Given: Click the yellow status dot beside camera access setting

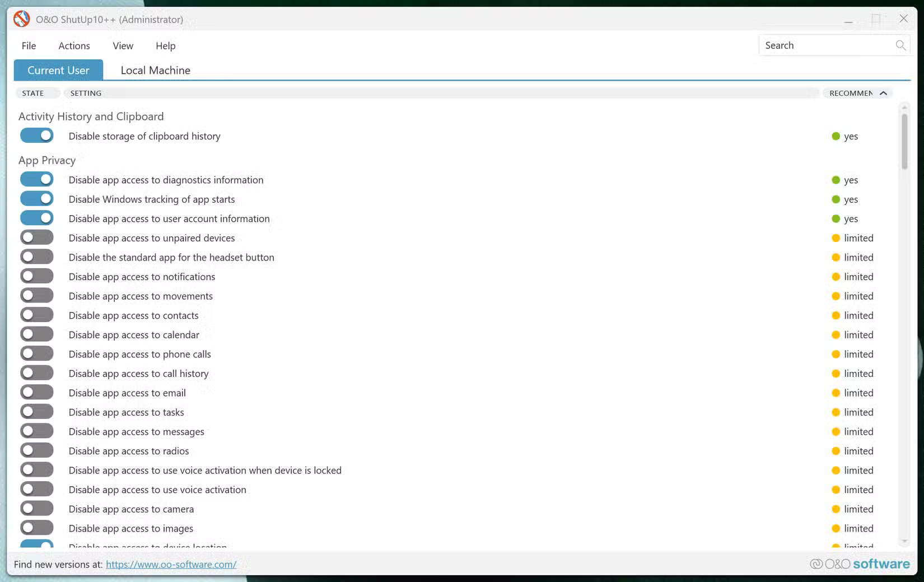Looking at the screenshot, I should click(835, 509).
